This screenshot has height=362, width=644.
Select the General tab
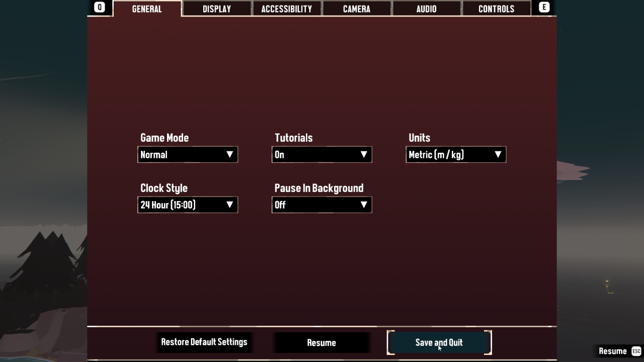[147, 9]
